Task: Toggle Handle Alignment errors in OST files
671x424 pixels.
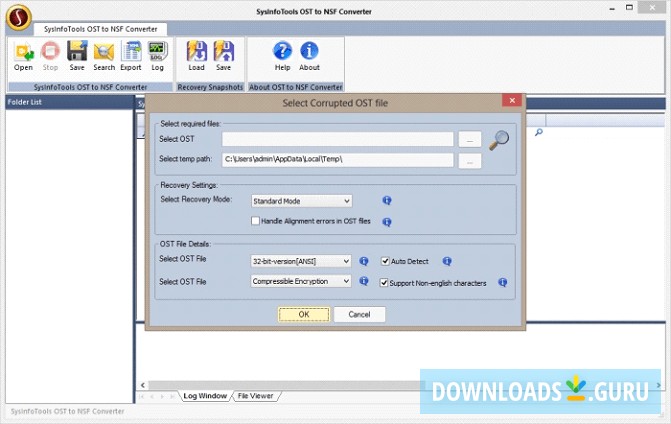Action: [x=255, y=221]
